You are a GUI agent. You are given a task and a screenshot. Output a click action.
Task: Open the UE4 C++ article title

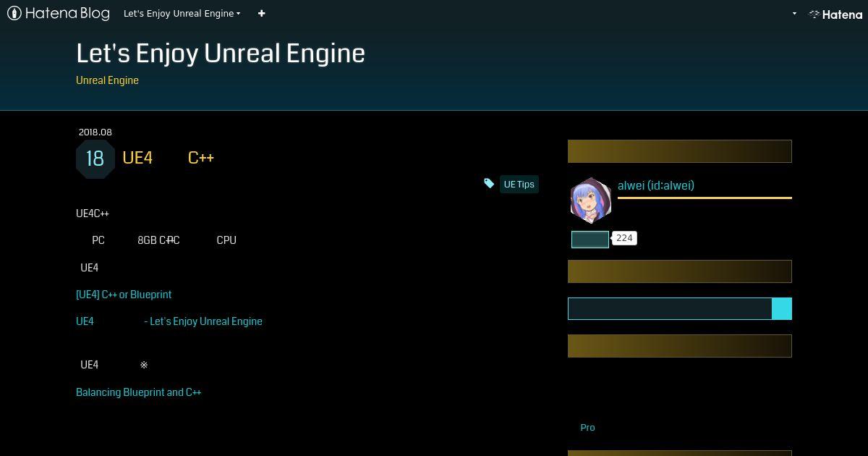pos(168,158)
